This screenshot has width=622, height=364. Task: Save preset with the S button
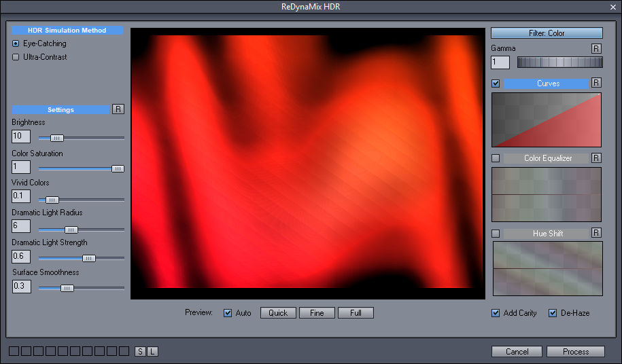coord(140,351)
